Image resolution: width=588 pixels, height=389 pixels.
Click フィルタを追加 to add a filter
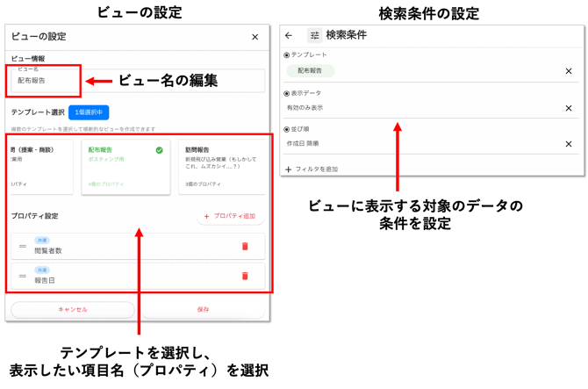[x=312, y=169]
